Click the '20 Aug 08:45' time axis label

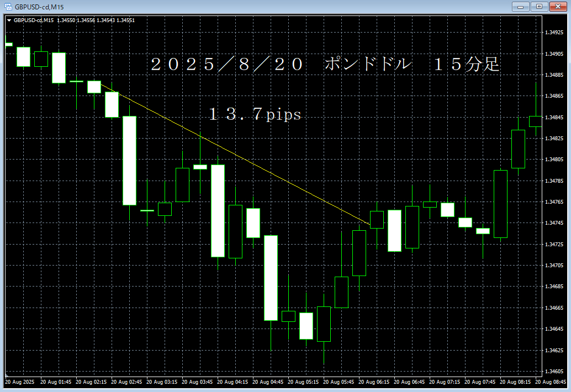point(550,382)
